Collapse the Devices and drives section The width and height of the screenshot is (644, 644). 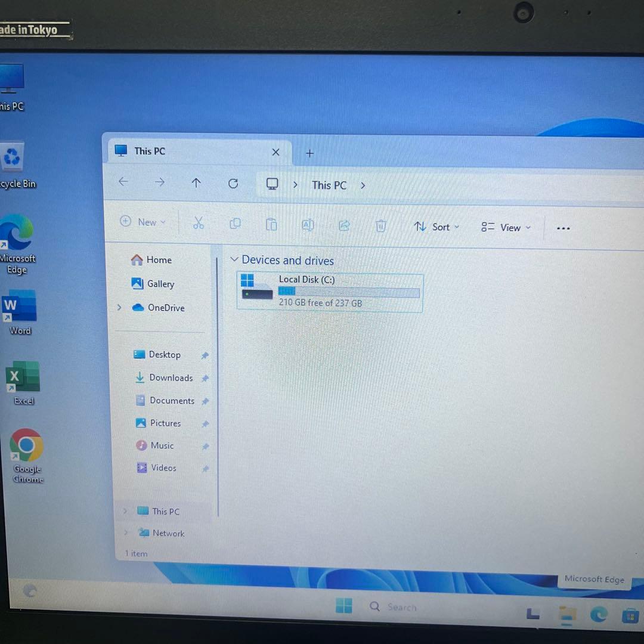pyautogui.click(x=234, y=260)
